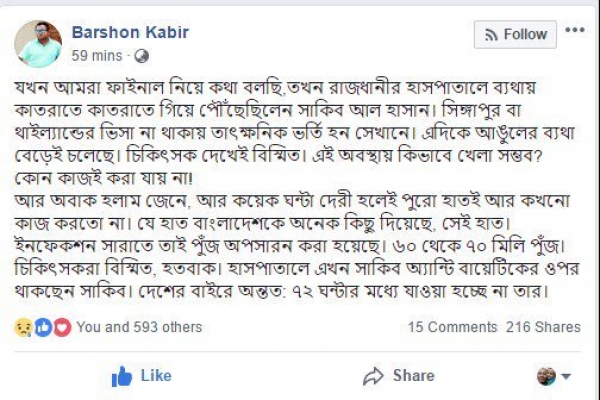Open Barshon Kabir's profile picture thumbnail

[40, 41]
